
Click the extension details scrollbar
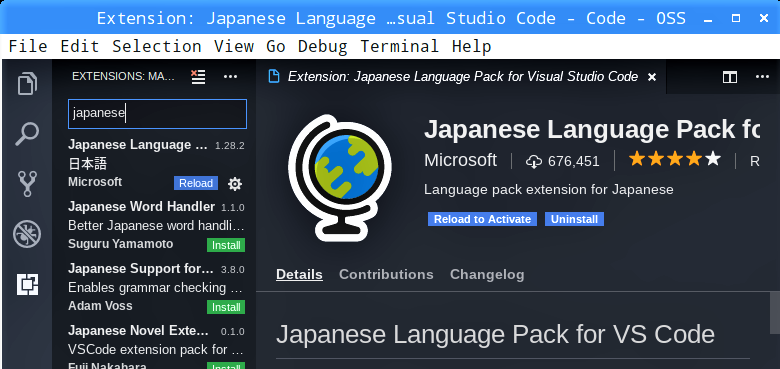click(x=775, y=312)
